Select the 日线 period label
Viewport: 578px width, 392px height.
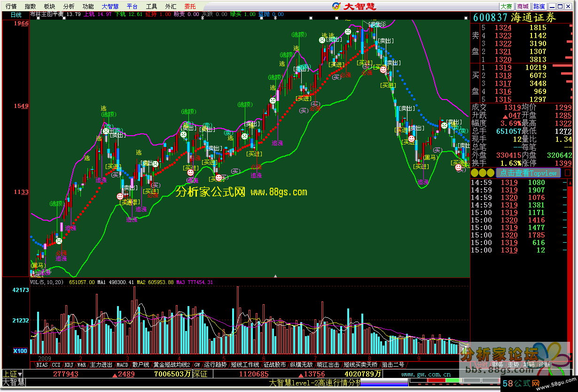17,15
